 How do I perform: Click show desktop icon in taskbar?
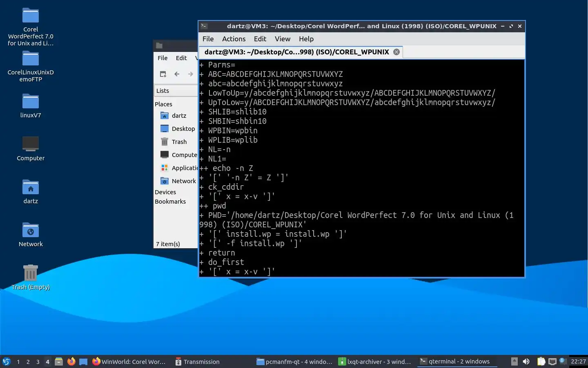[x=83, y=361]
